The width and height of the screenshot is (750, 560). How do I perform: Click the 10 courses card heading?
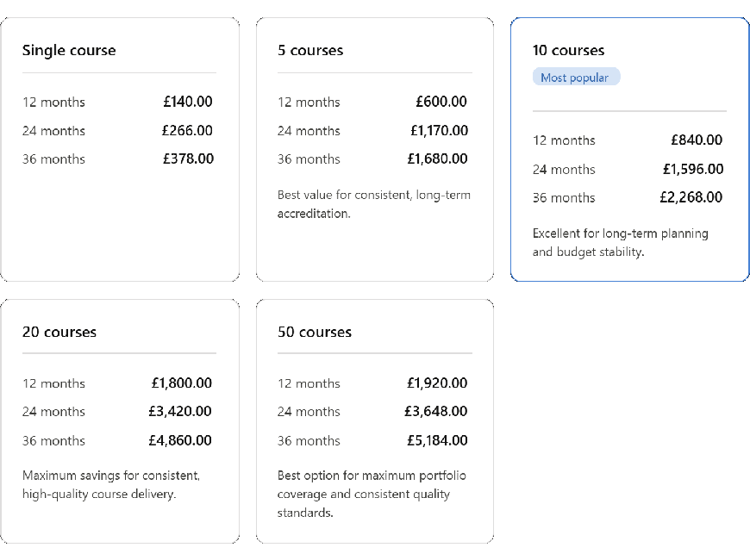click(569, 50)
